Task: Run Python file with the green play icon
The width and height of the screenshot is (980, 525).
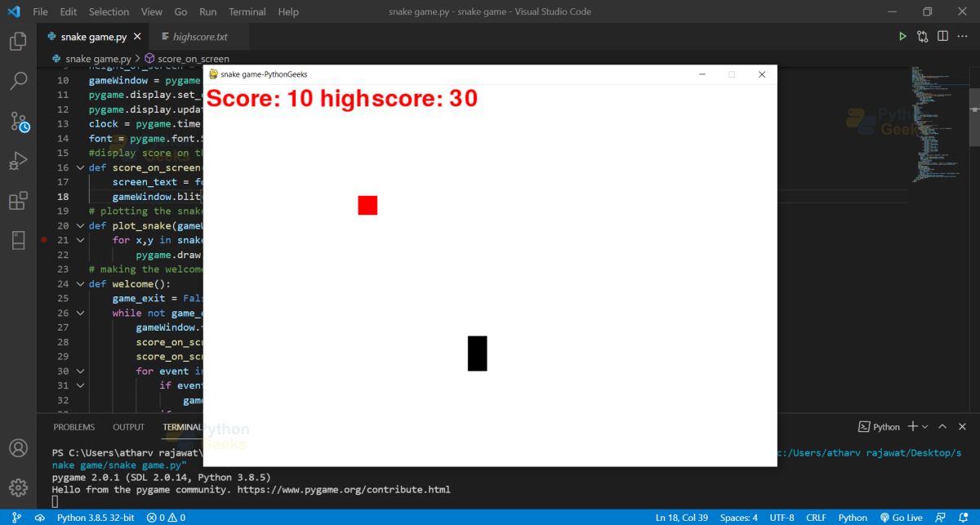Action: pyautogui.click(x=902, y=37)
